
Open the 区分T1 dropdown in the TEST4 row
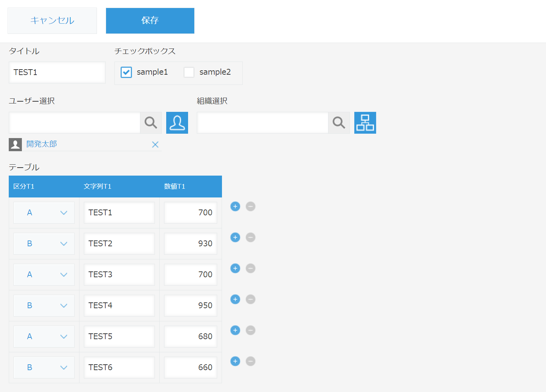(x=44, y=306)
